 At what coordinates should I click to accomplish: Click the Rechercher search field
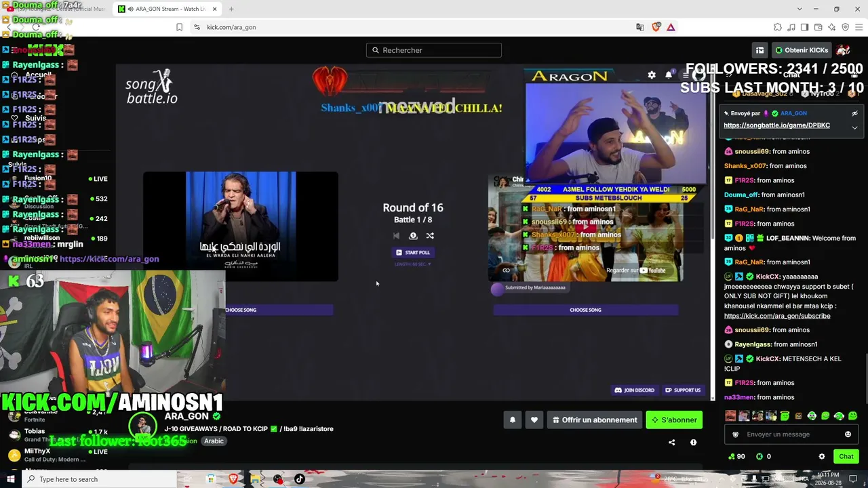pyautogui.click(x=434, y=50)
